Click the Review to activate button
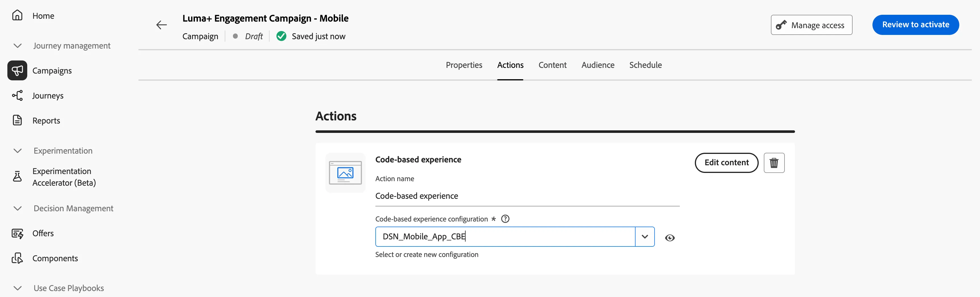980x297 pixels. 915,25
